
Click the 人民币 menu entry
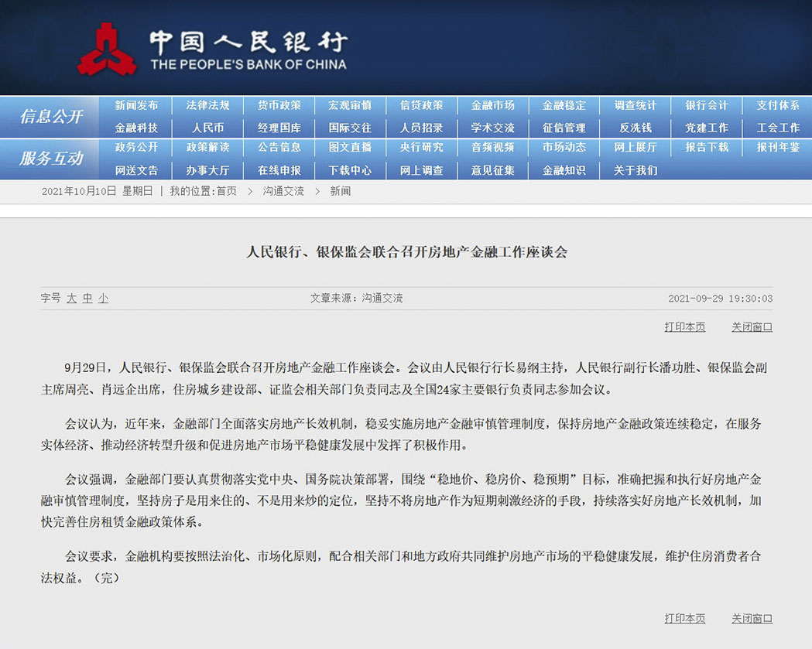(x=207, y=128)
